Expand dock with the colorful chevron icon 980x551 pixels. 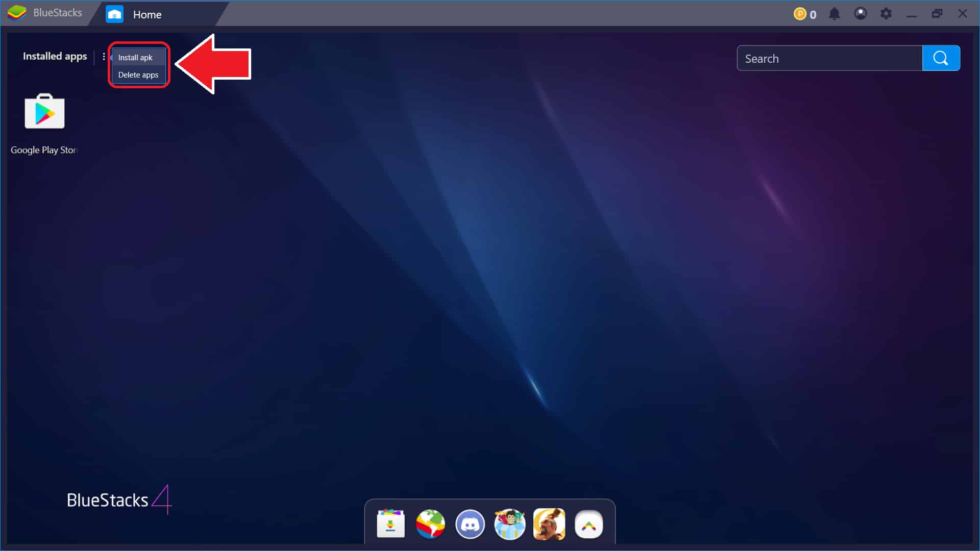click(589, 524)
